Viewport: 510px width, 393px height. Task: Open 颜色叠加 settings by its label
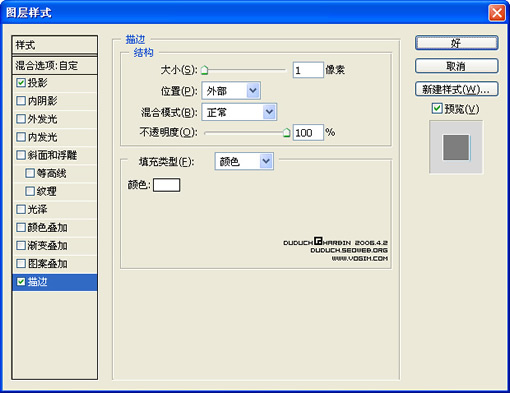click(x=47, y=227)
